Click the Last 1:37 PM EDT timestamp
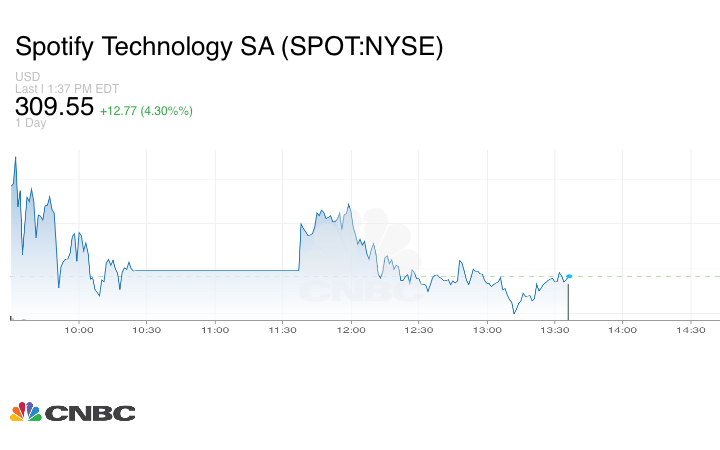 click(x=68, y=89)
